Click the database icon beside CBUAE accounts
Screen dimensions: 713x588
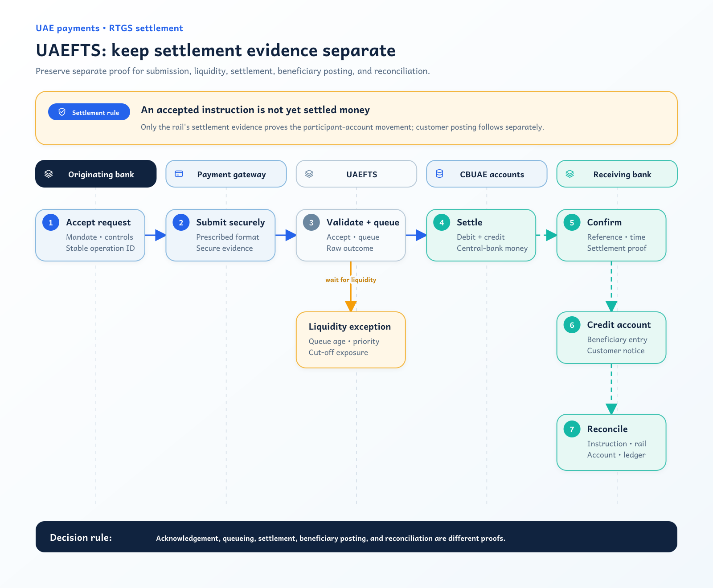tap(439, 174)
